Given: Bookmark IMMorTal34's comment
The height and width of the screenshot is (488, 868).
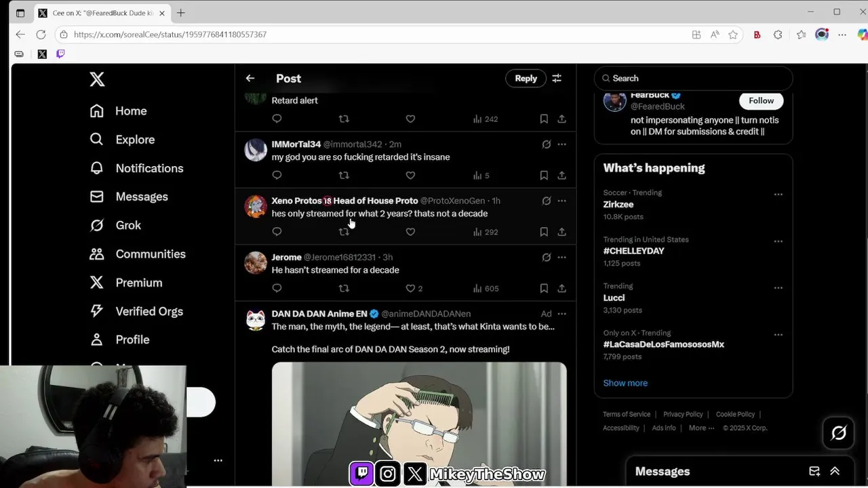Looking at the screenshot, I should coord(544,176).
